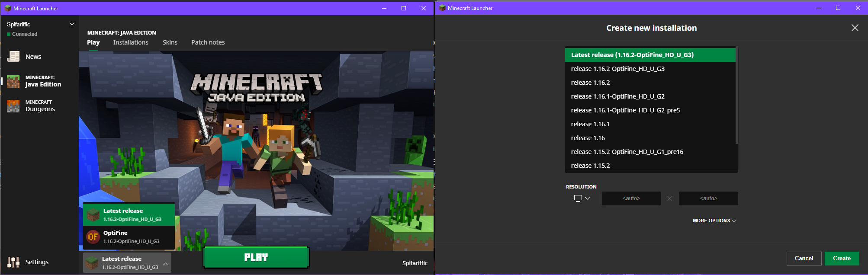Switch to the Installations tab
This screenshot has height=275, width=868.
(131, 42)
